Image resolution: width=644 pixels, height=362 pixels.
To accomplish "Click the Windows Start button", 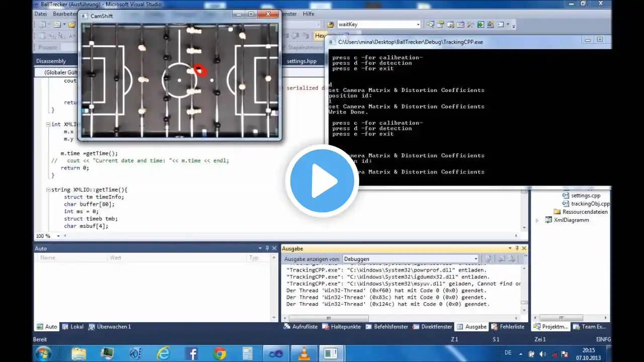I will pyautogui.click(x=43, y=353).
